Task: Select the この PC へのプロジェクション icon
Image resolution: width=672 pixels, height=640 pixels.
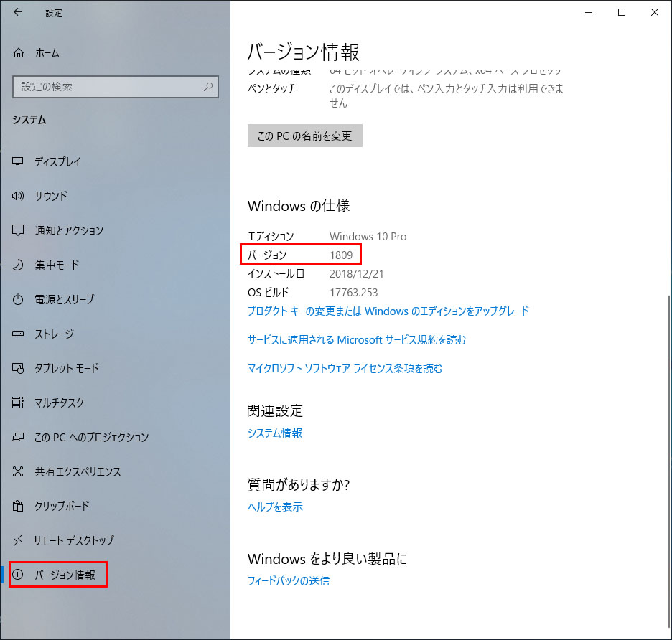Action: (x=17, y=437)
